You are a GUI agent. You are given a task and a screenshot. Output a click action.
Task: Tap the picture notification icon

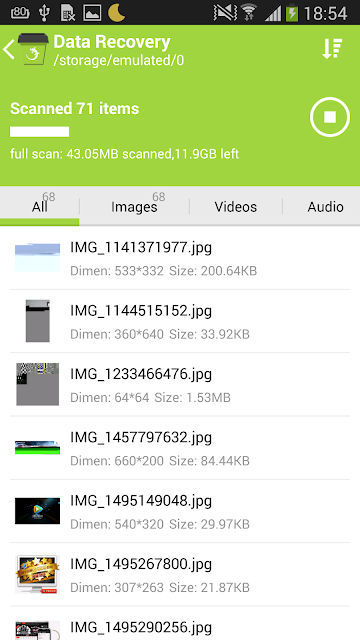[92, 13]
